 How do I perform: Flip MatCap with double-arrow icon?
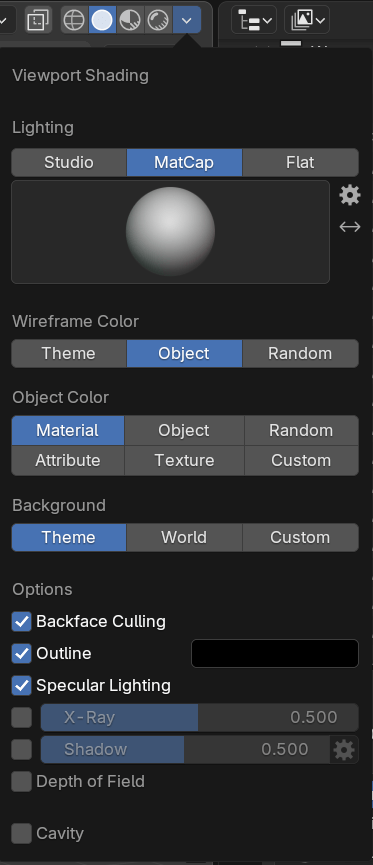click(350, 226)
